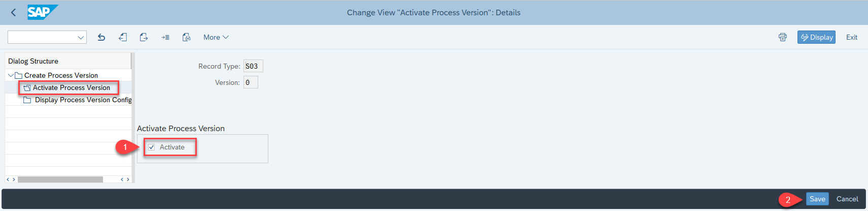
Task: Click the Save button
Action: pyautogui.click(x=817, y=199)
